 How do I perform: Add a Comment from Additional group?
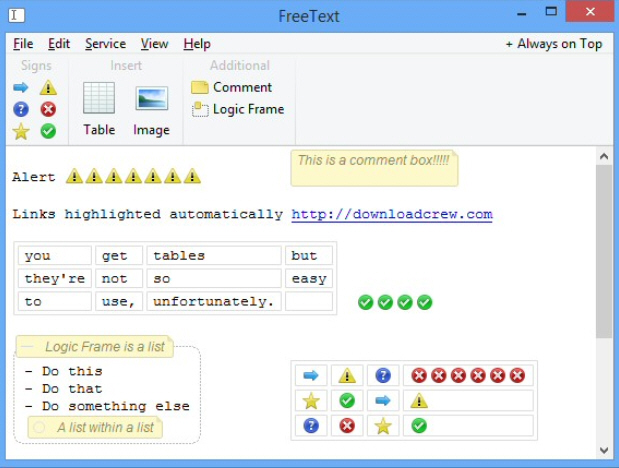pyautogui.click(x=231, y=87)
